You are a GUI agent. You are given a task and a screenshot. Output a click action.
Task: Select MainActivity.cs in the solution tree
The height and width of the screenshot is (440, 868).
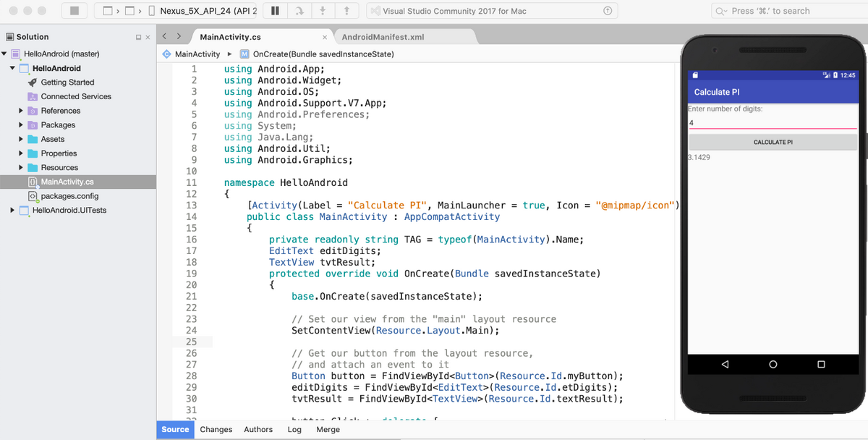[78, 182]
